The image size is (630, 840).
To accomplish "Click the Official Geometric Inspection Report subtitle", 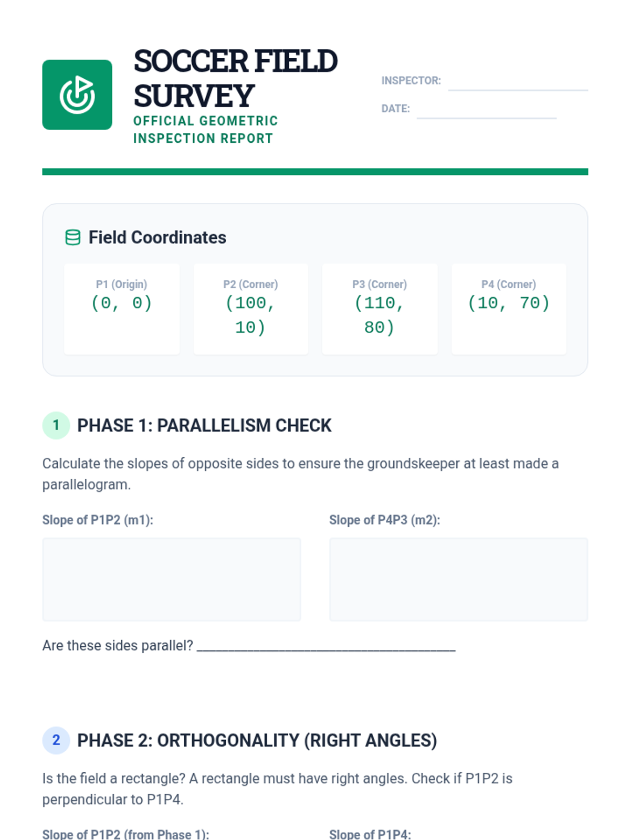I will (x=205, y=130).
